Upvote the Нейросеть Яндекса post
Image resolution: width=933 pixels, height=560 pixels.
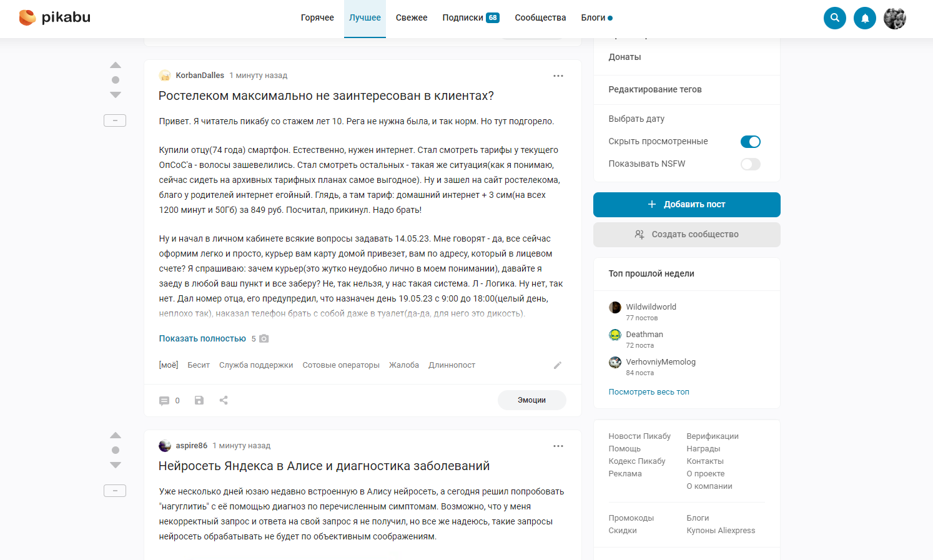pyautogui.click(x=116, y=435)
